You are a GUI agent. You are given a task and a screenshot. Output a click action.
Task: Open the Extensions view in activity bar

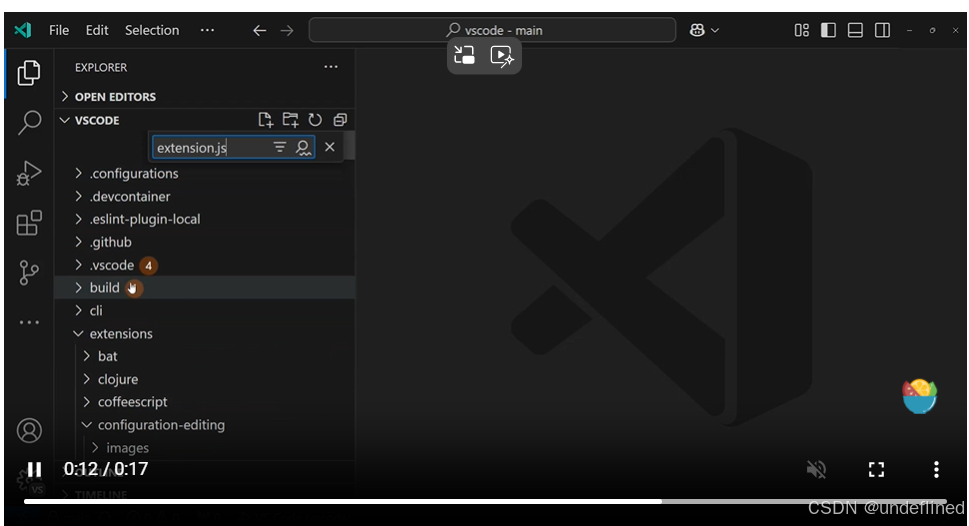[x=29, y=223]
